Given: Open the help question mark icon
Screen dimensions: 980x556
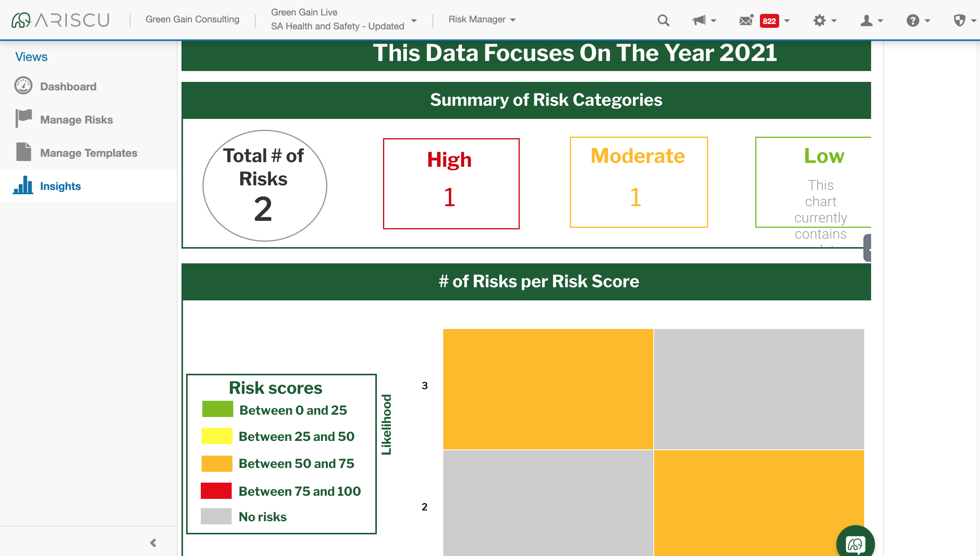Looking at the screenshot, I should pos(913,20).
